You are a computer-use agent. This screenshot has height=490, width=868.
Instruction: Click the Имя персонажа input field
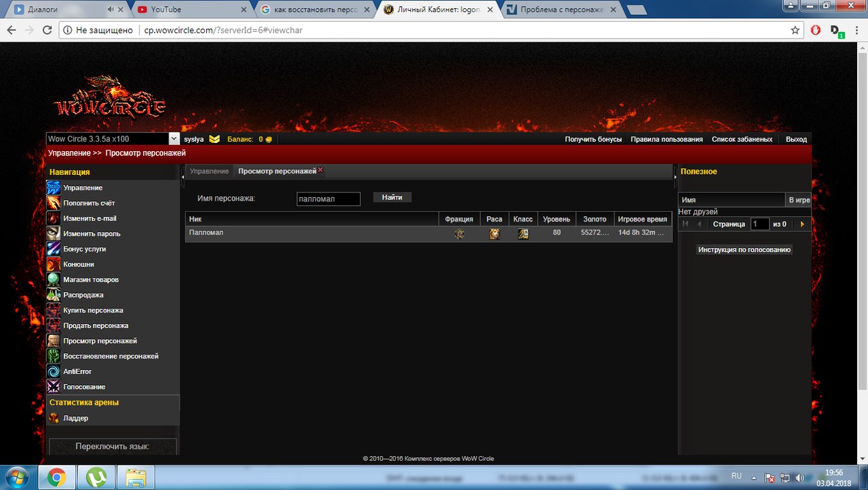pyautogui.click(x=328, y=199)
